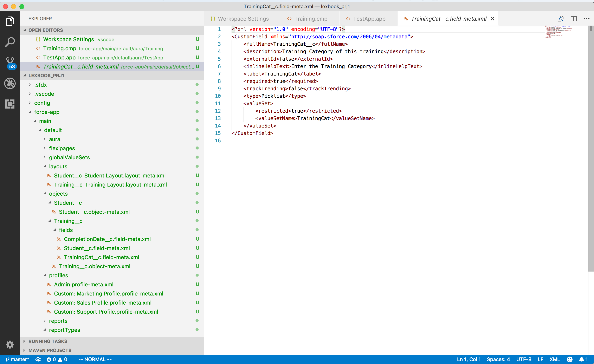Open the More Actions ellipsis menu
The image size is (594, 364).
pyautogui.click(x=587, y=19)
